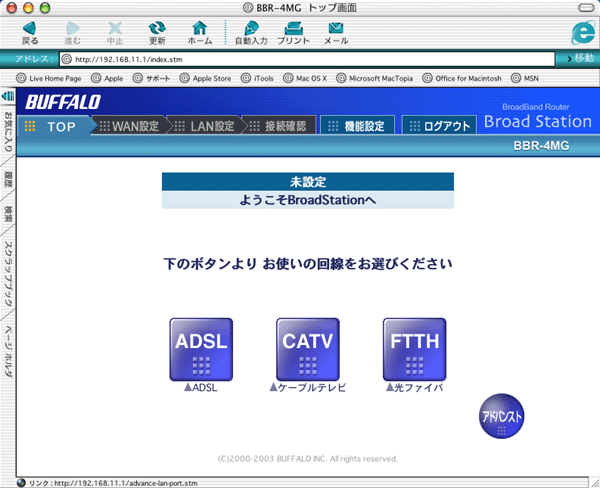Click the ログアウト (logout) tab
600x488 pixels.
click(439, 126)
